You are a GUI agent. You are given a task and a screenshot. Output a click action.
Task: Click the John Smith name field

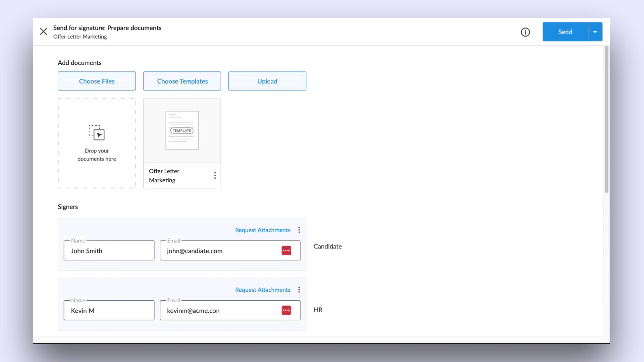[109, 251]
